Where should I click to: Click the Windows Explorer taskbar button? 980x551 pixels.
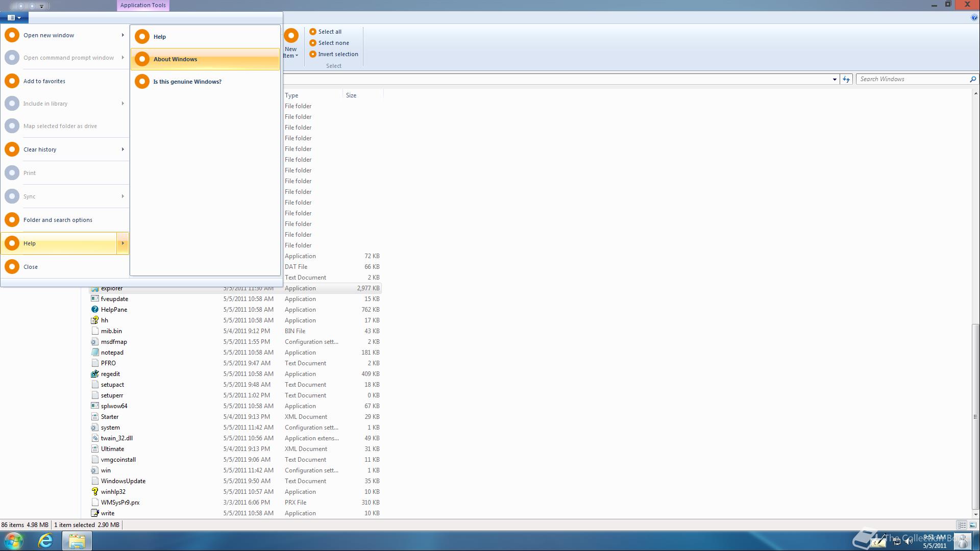[77, 541]
